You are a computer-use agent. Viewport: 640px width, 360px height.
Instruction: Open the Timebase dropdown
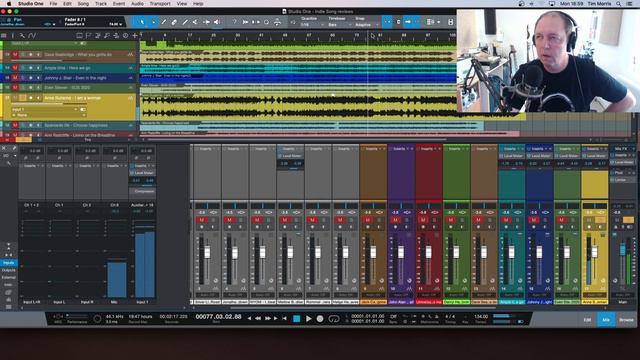[x=340, y=25]
